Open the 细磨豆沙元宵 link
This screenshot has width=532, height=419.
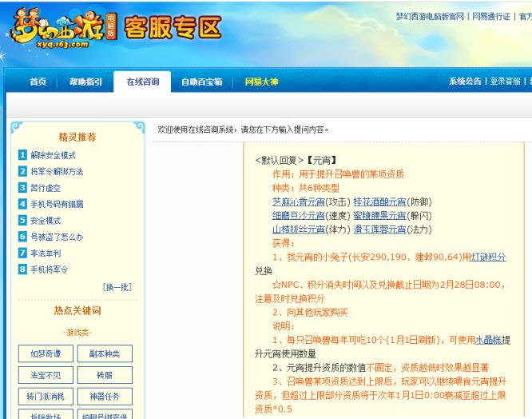[x=299, y=216]
